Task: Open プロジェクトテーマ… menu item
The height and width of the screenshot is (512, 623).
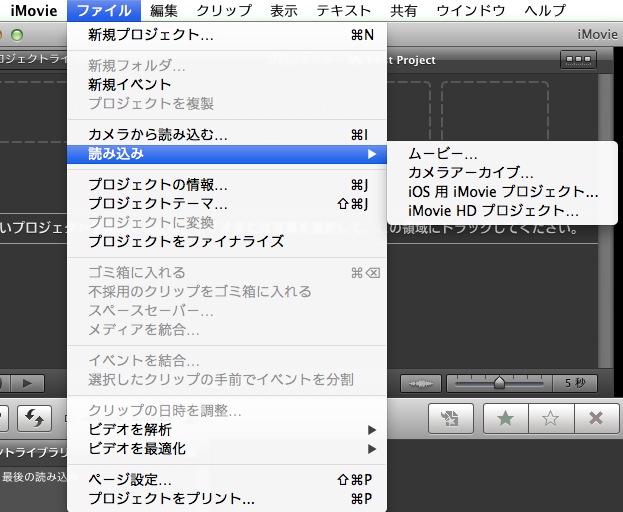Action: (x=227, y=203)
